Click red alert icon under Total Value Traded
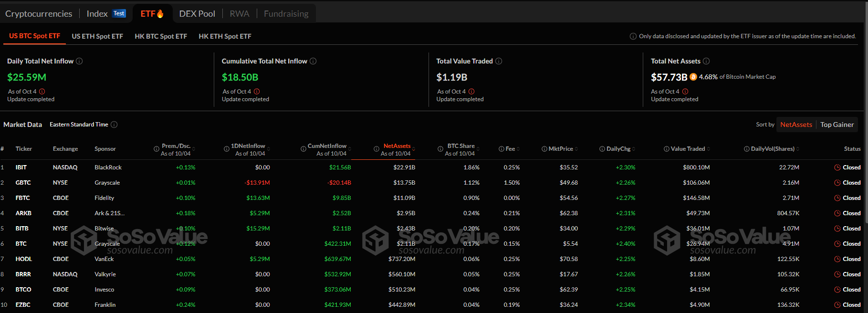 click(x=471, y=92)
